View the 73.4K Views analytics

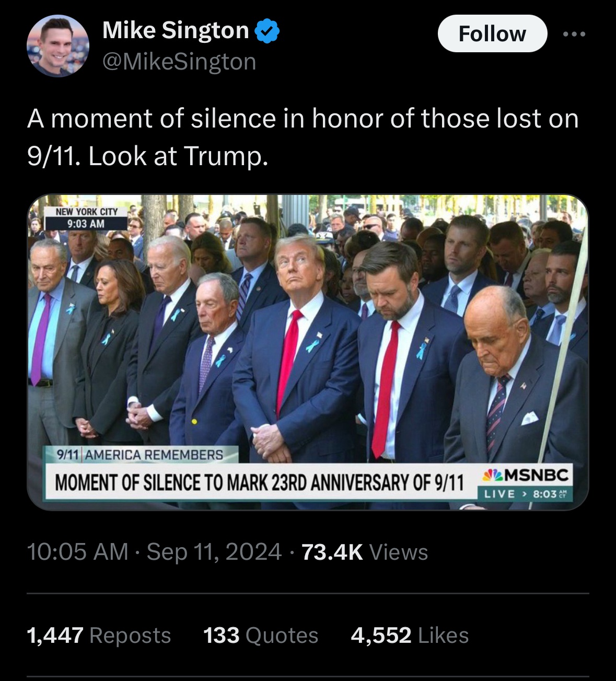365,552
